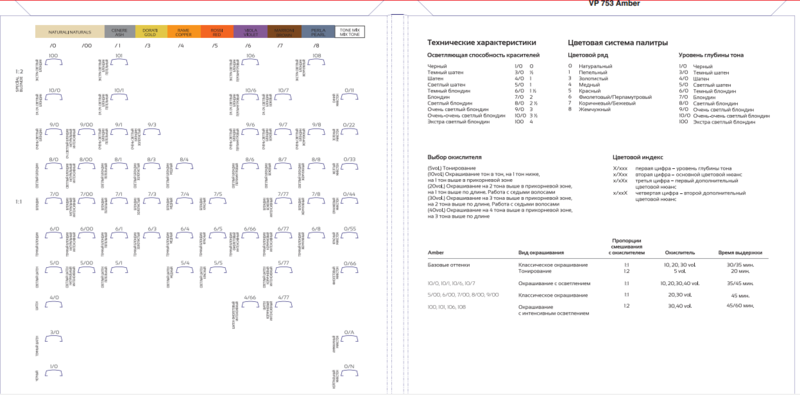Click the VP 753 Amber page title
The width and height of the screenshot is (800, 395).
pyautogui.click(x=614, y=4)
